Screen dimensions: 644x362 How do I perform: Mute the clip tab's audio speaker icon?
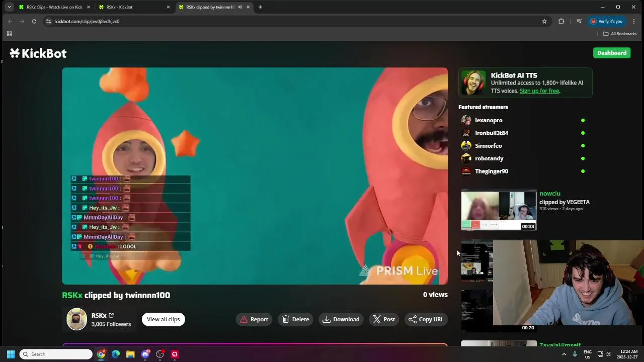pos(240,7)
